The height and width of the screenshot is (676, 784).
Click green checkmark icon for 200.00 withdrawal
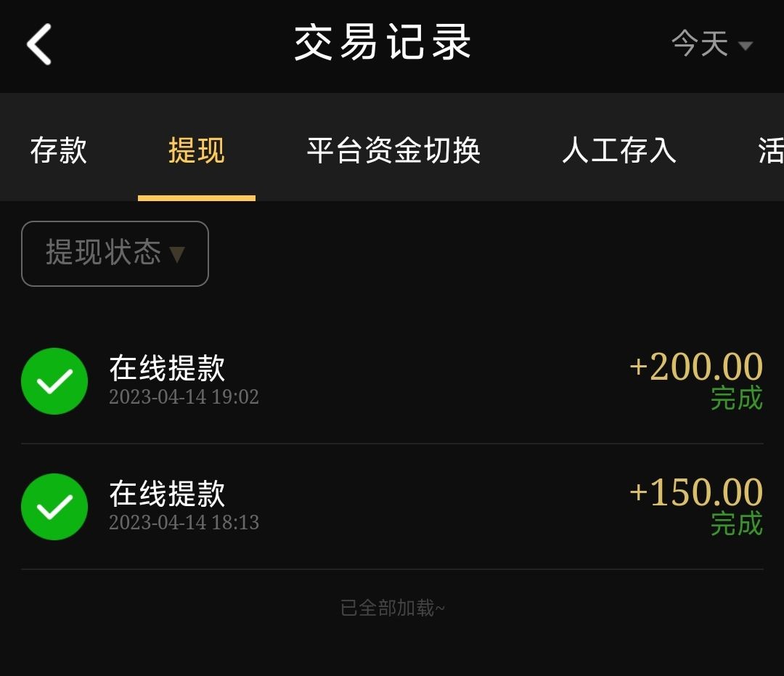point(54,381)
